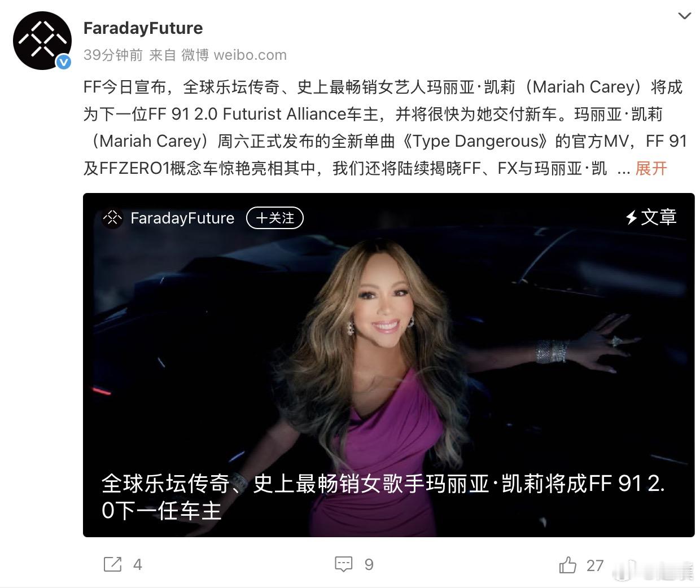This screenshot has height=588, width=700.
Task: Open the 39分钟前 timestamp link
Action: coord(113,55)
